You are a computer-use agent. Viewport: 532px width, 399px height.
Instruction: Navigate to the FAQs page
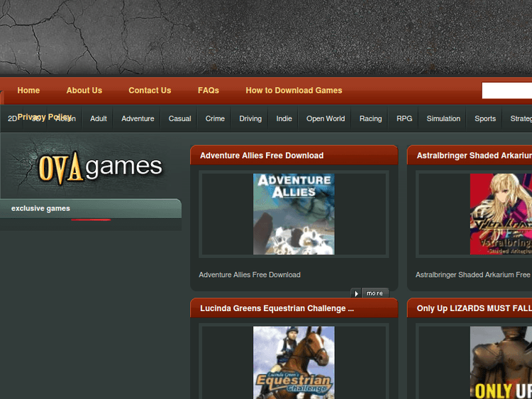[209, 91]
